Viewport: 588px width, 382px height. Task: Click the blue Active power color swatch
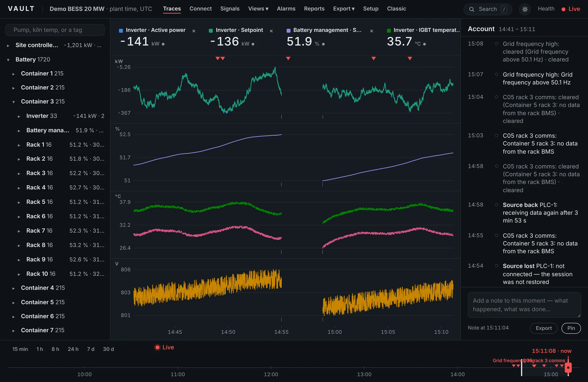121,31
